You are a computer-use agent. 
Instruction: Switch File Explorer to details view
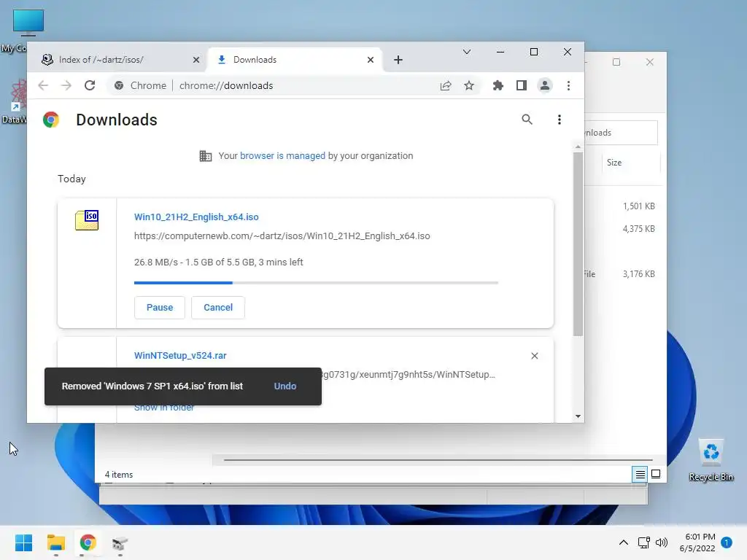pos(640,474)
